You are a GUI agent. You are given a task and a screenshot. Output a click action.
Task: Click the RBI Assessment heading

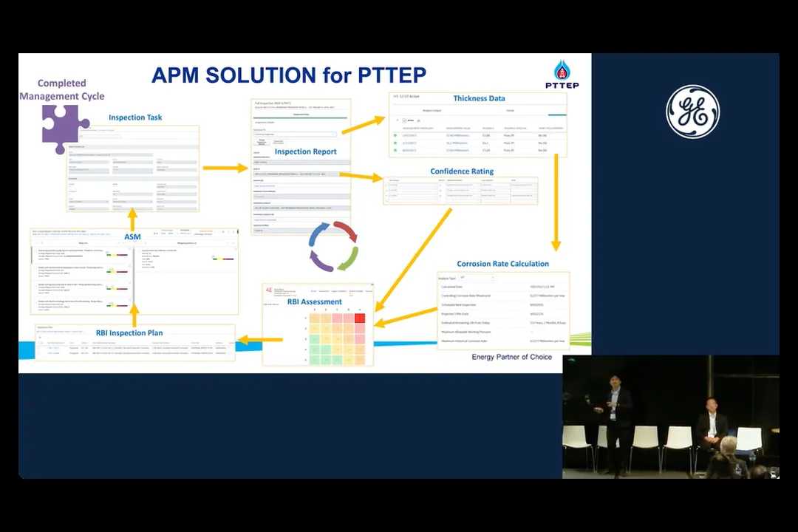click(x=315, y=302)
